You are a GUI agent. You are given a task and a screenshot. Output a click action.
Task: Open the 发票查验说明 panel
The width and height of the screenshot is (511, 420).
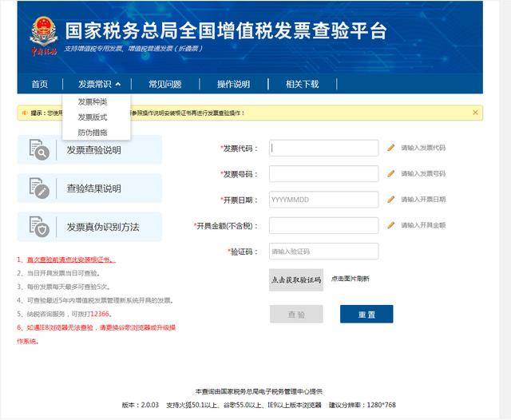coord(89,150)
